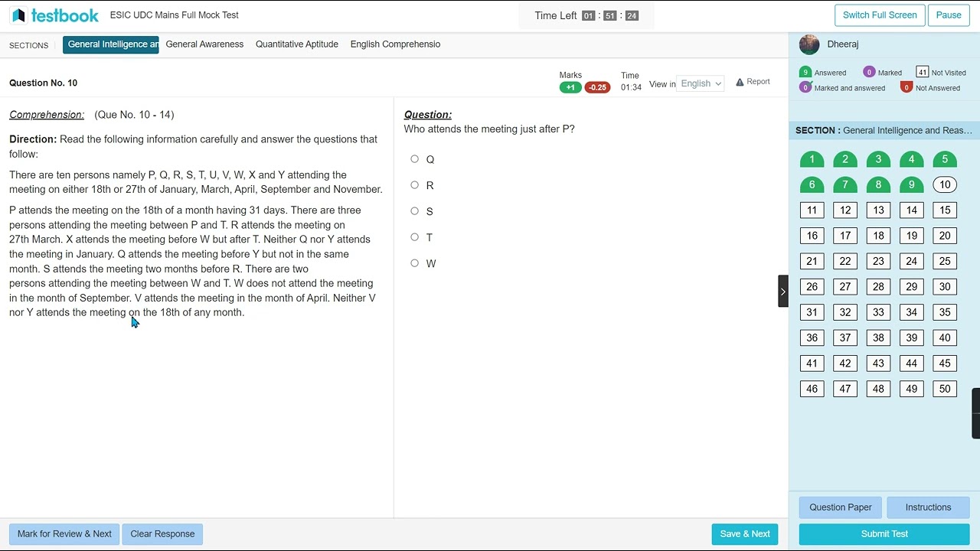Switch to General Awareness section
This screenshot has width=980, height=551.
coord(204,44)
